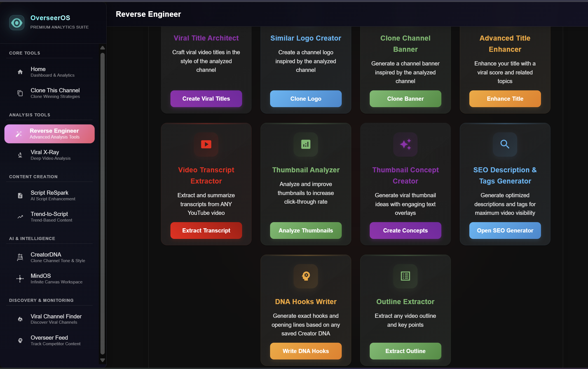Screen dimensions: 588x369
Task: Click the sidebar scrollbar up arrow
Action: [x=102, y=48]
